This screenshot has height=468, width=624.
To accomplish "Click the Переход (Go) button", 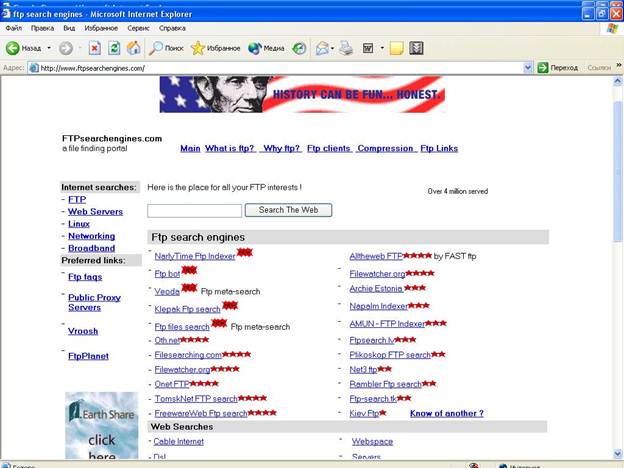I will coord(558,68).
